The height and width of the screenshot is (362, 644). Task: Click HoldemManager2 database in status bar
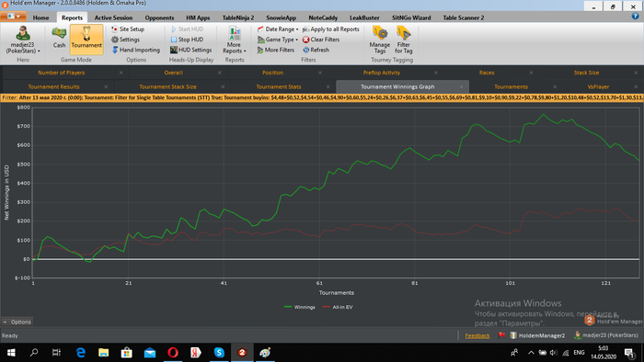coord(537,335)
